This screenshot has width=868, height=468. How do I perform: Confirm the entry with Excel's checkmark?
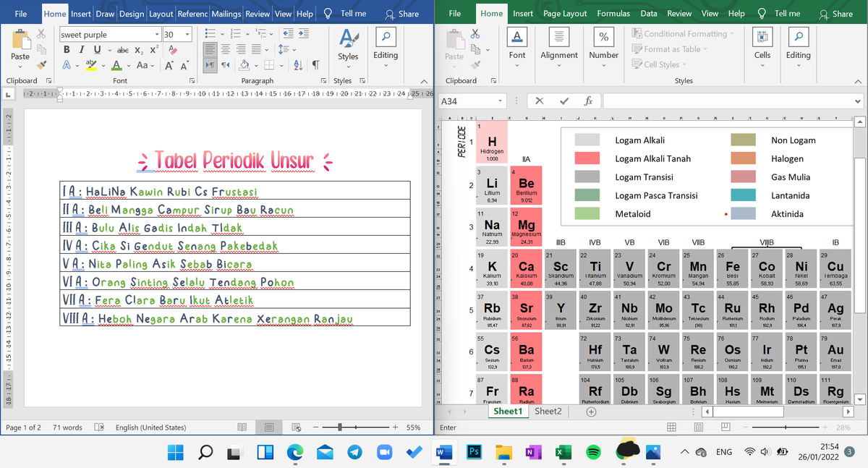coord(564,101)
